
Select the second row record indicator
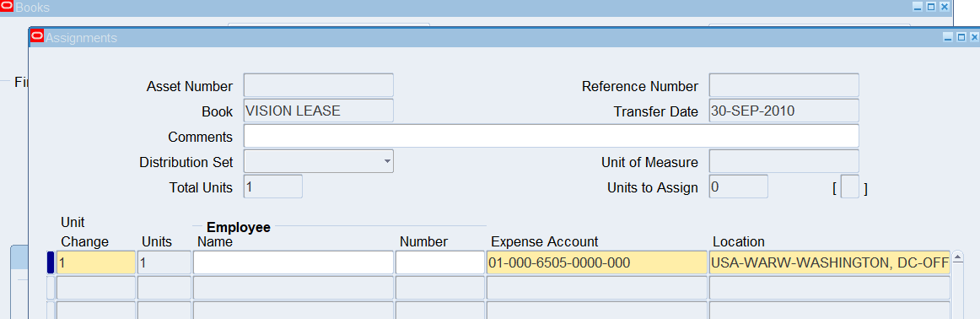pyautogui.click(x=51, y=288)
